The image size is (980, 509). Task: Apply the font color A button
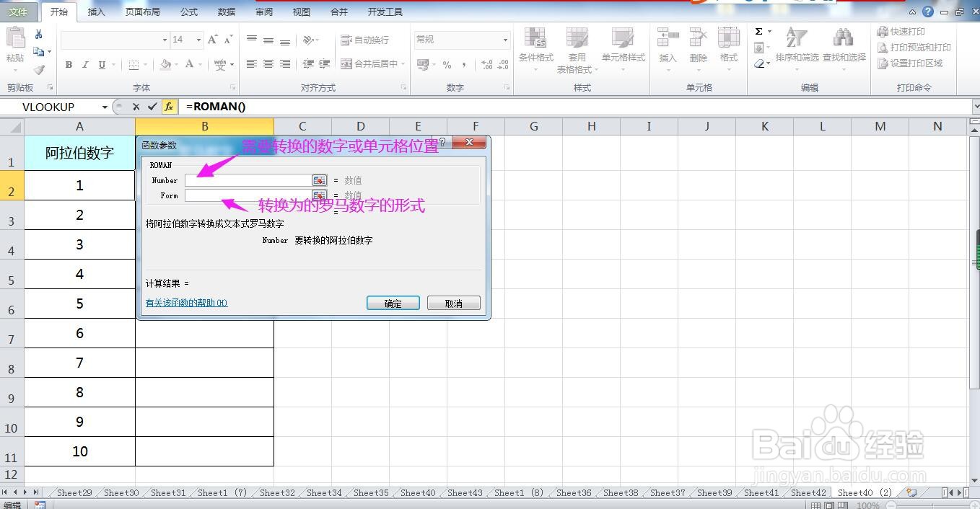coord(190,65)
